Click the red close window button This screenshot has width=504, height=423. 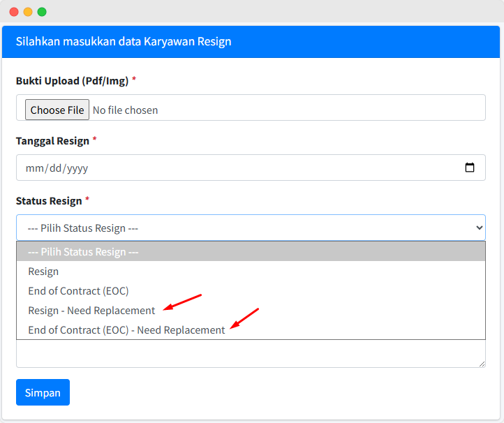14,12
